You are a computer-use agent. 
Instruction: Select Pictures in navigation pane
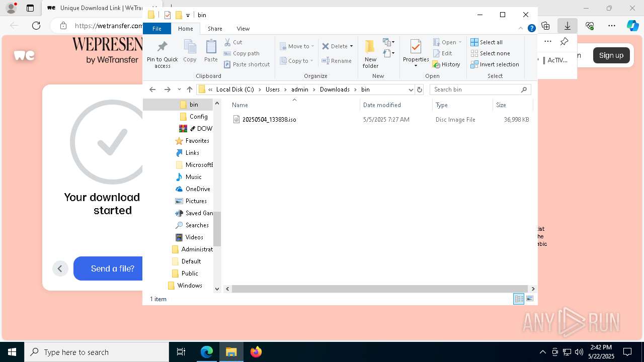coord(191,201)
